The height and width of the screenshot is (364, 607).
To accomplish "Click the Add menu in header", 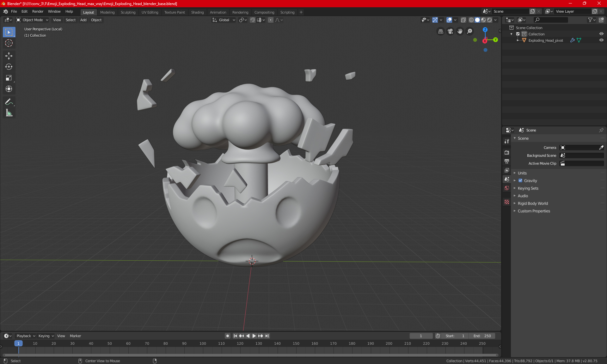I will (x=83, y=20).
